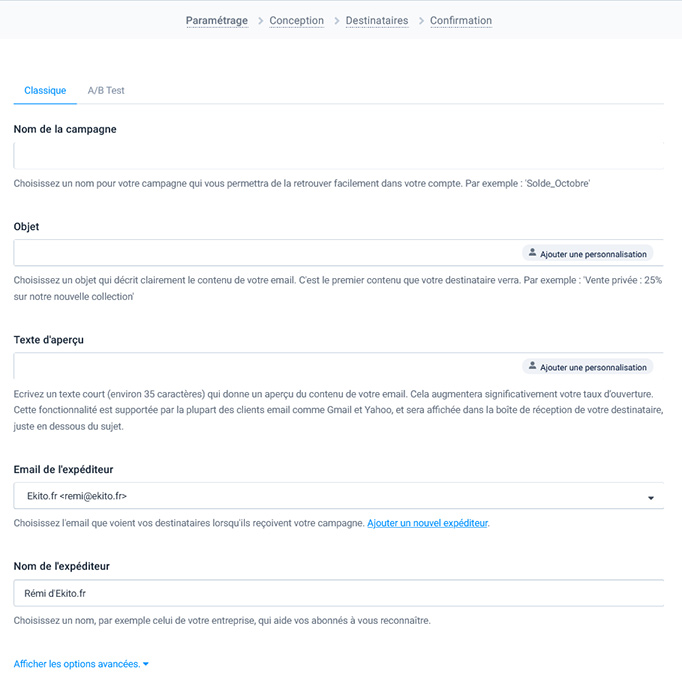Go to the Conception step
Viewport: 682px width, 695px height.
(x=296, y=20)
